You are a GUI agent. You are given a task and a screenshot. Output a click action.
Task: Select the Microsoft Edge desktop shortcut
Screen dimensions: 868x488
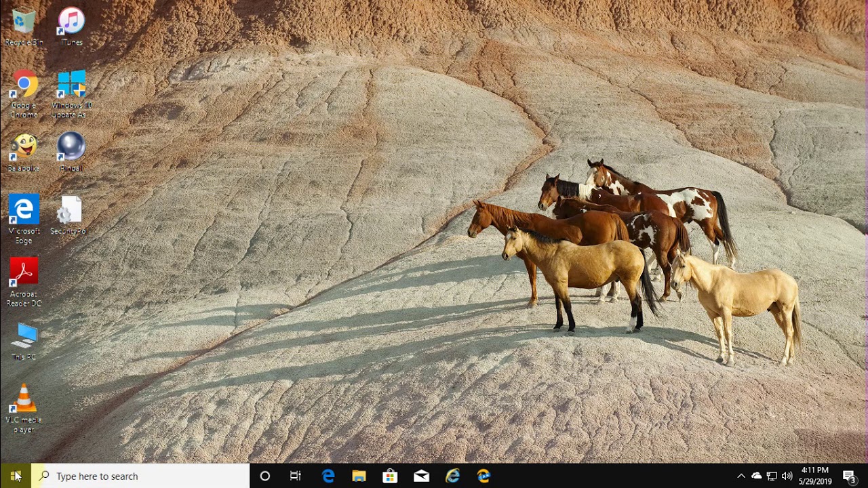tap(24, 220)
